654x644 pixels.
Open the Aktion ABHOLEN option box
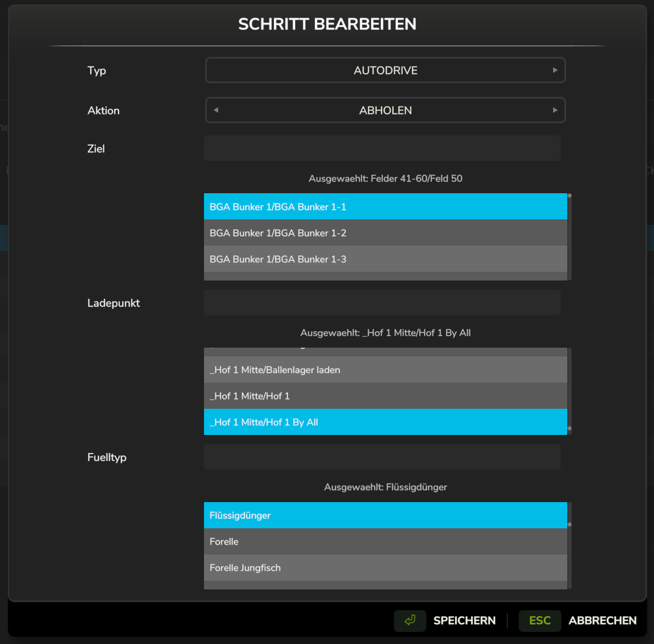point(386,110)
